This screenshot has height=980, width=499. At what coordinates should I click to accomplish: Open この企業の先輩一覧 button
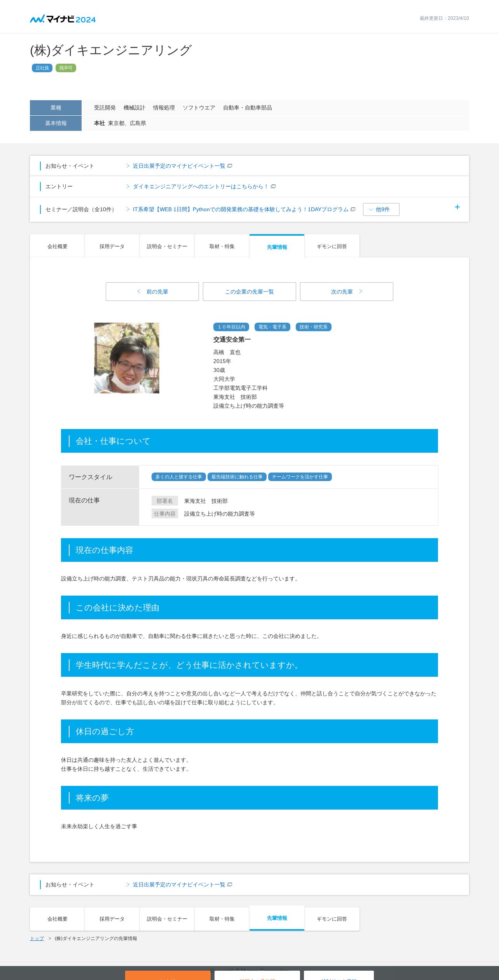[x=249, y=292]
